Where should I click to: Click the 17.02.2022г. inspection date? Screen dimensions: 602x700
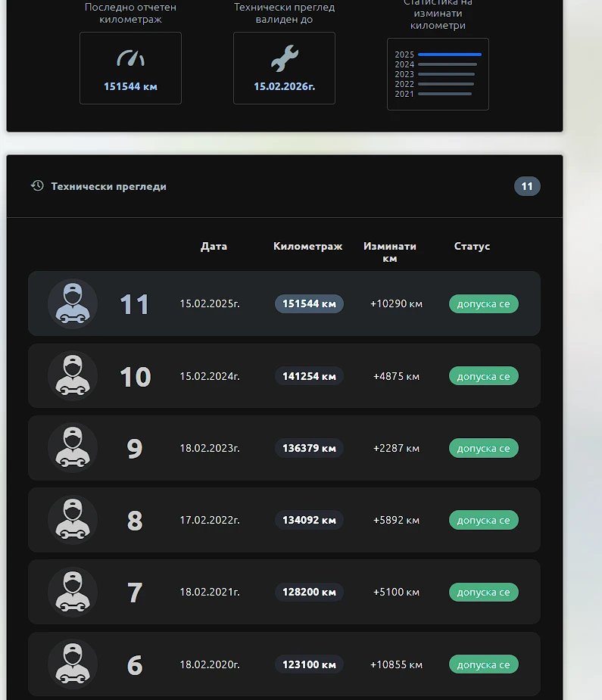point(210,520)
